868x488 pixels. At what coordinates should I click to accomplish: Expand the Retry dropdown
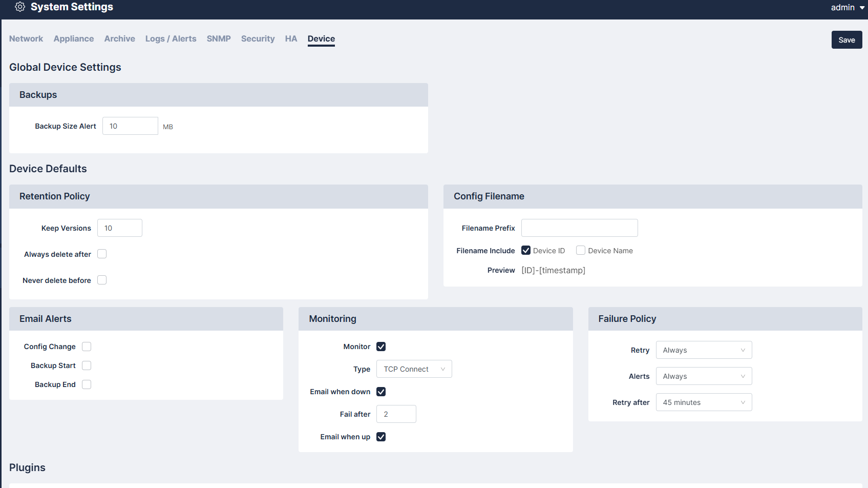click(x=703, y=350)
